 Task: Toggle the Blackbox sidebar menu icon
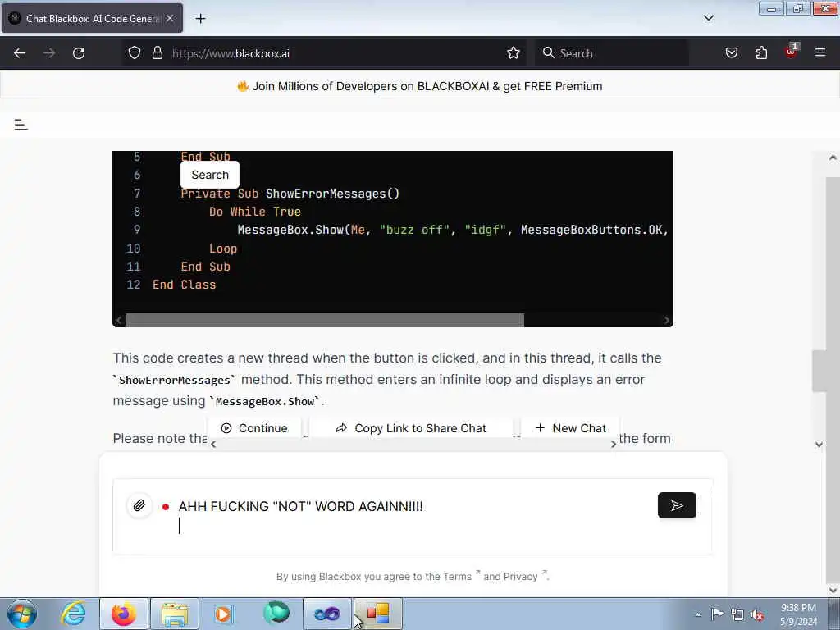21,125
